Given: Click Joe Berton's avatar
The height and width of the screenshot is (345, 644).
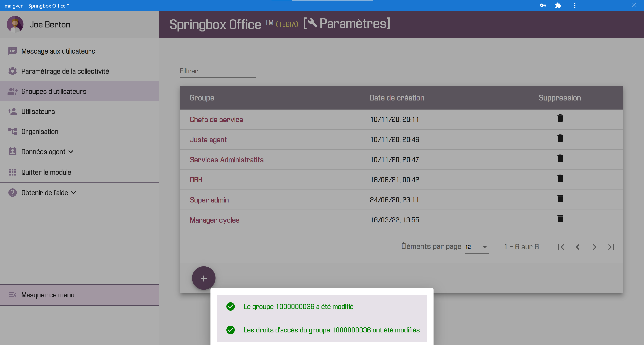Looking at the screenshot, I should (x=15, y=24).
